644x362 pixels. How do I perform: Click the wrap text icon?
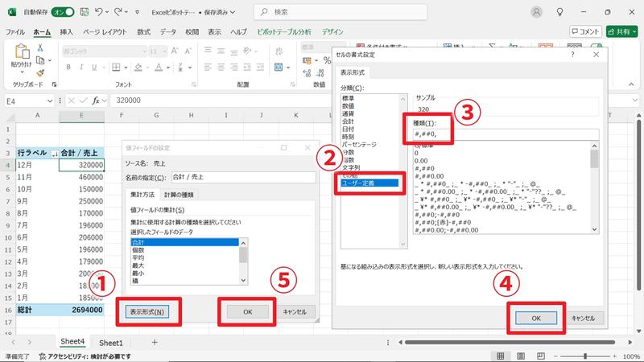pos(279,51)
